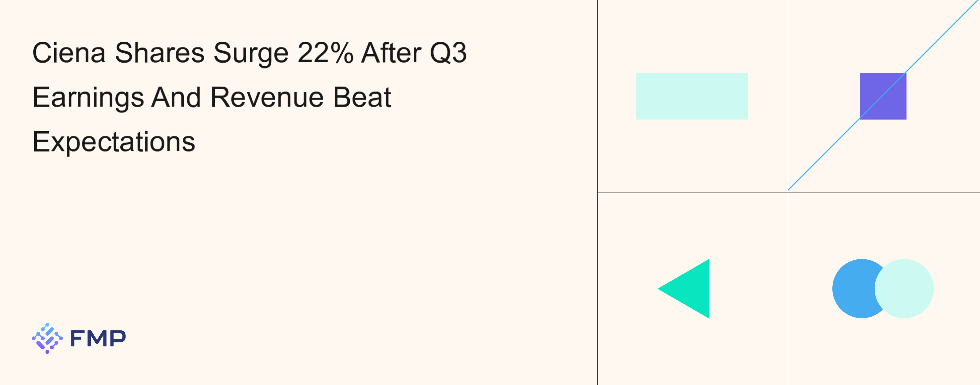Viewport: 980px width, 385px height.
Task: Click the blue circle shape
Action: tap(852, 289)
